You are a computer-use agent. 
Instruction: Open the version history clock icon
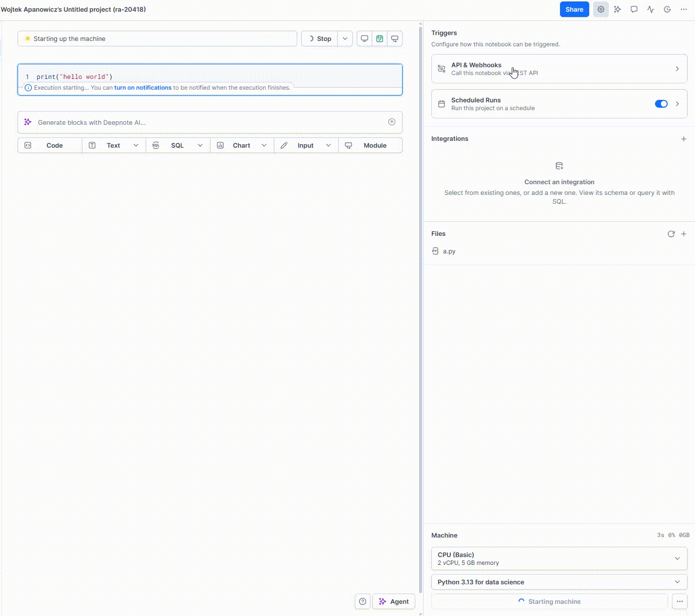[667, 9]
